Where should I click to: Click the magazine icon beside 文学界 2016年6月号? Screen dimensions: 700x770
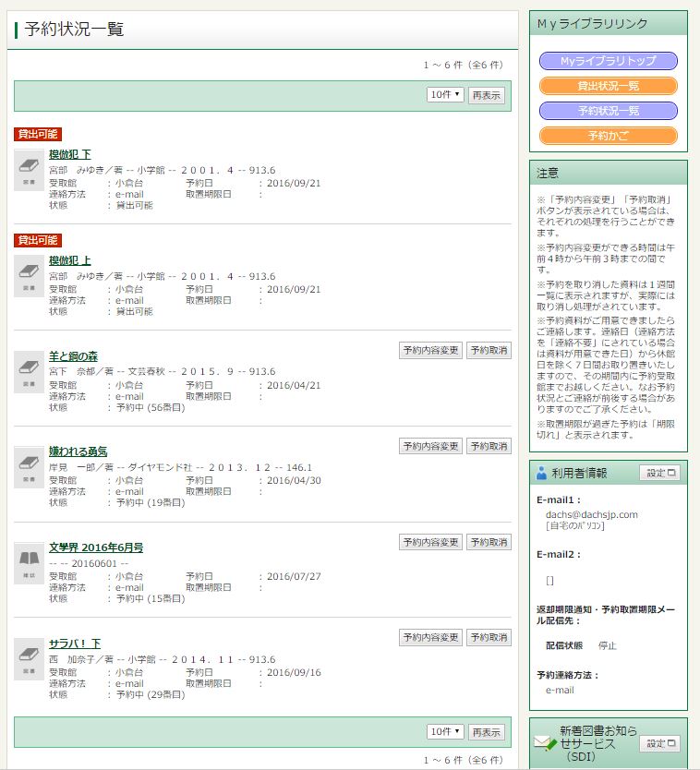point(29,563)
